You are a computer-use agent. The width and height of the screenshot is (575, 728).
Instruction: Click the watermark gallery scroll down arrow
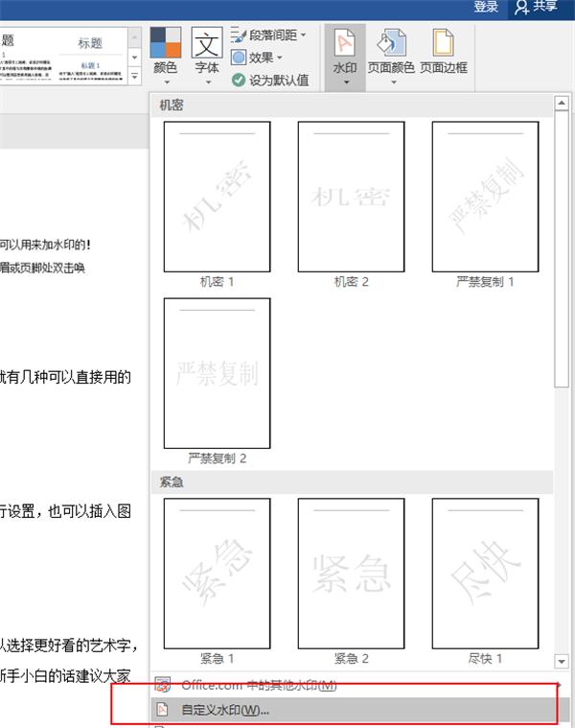[562, 661]
